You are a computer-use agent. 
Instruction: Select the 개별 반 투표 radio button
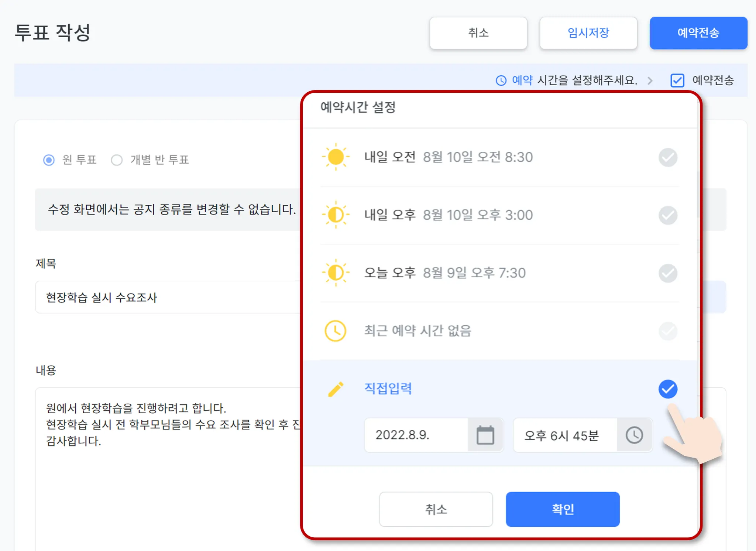tap(117, 160)
